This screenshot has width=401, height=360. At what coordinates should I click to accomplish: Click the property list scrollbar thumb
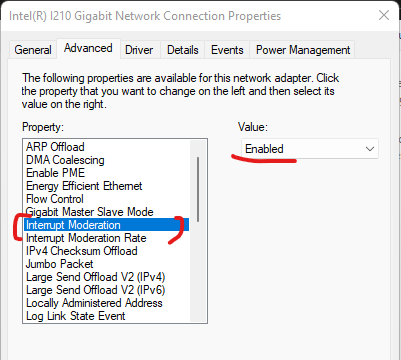tap(198, 189)
